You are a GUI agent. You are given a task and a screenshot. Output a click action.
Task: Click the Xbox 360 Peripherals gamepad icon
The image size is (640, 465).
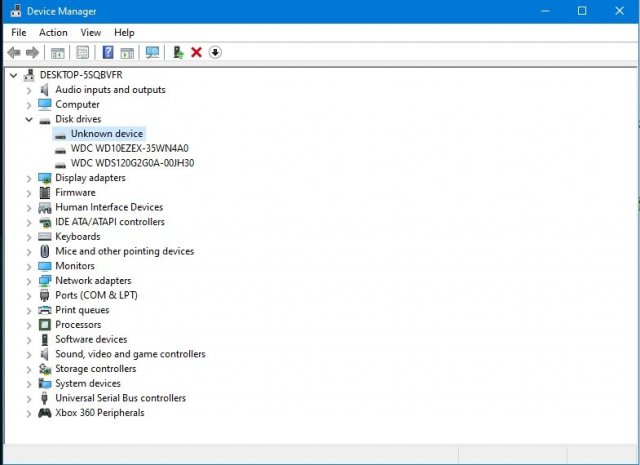(45, 413)
